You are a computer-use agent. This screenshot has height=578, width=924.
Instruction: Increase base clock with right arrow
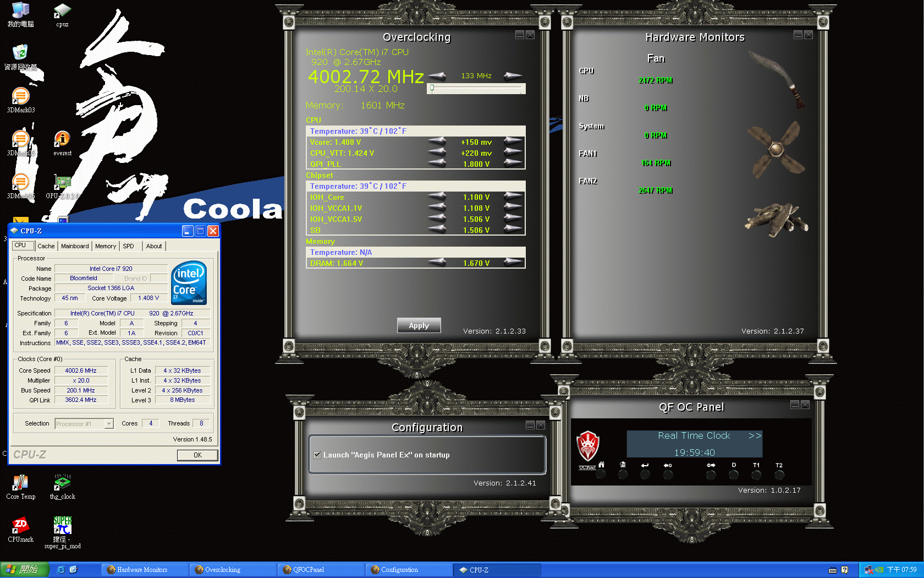[513, 76]
